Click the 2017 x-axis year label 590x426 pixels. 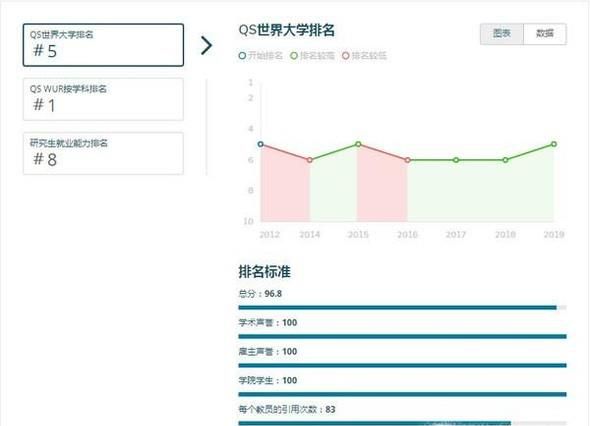coord(456,234)
